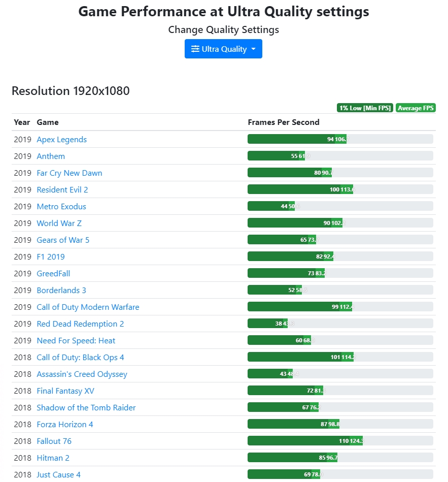448x482 pixels.
Task: Open the Ultra Quality dropdown button
Action: [223, 49]
